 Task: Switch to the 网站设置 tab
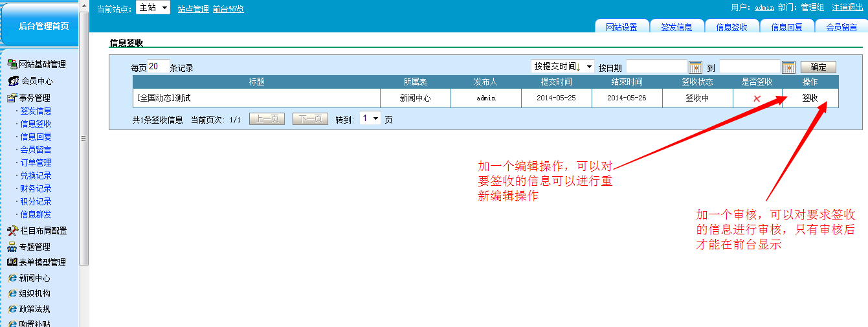pyautogui.click(x=621, y=27)
